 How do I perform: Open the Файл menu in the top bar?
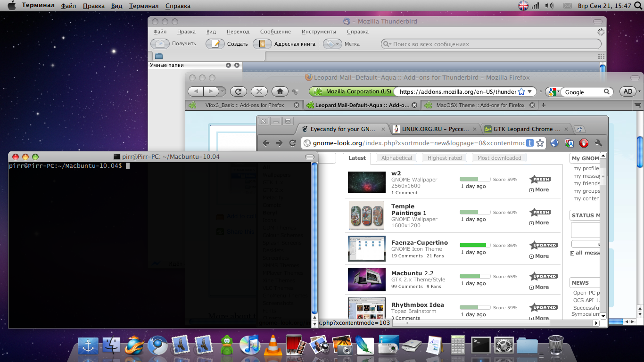(x=68, y=6)
